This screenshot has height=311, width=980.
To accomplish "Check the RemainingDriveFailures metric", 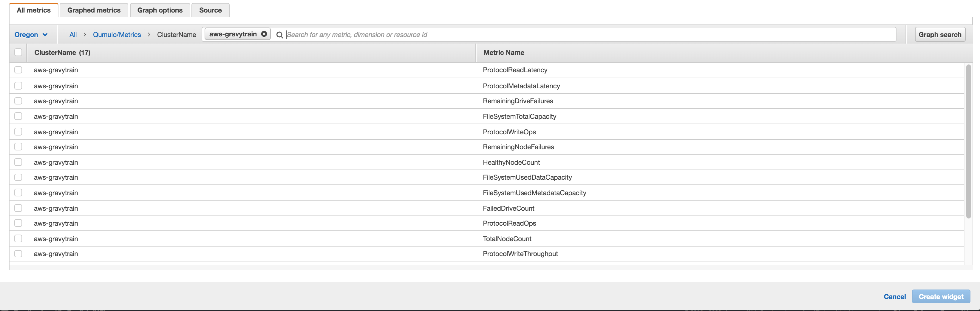I will pyautogui.click(x=18, y=101).
